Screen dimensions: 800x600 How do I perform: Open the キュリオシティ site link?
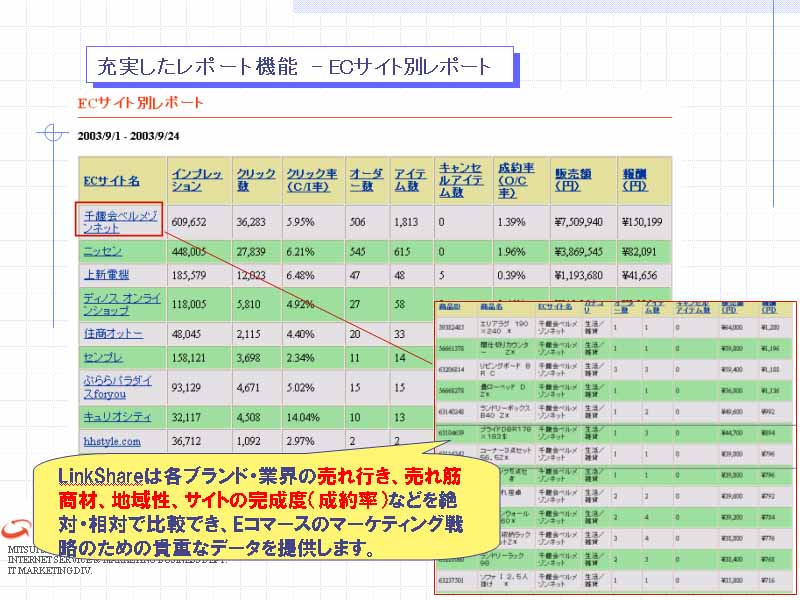[x=117, y=417]
